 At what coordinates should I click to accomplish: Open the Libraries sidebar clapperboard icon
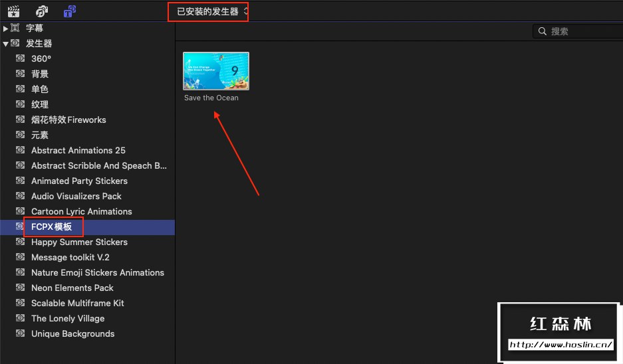tap(13, 11)
